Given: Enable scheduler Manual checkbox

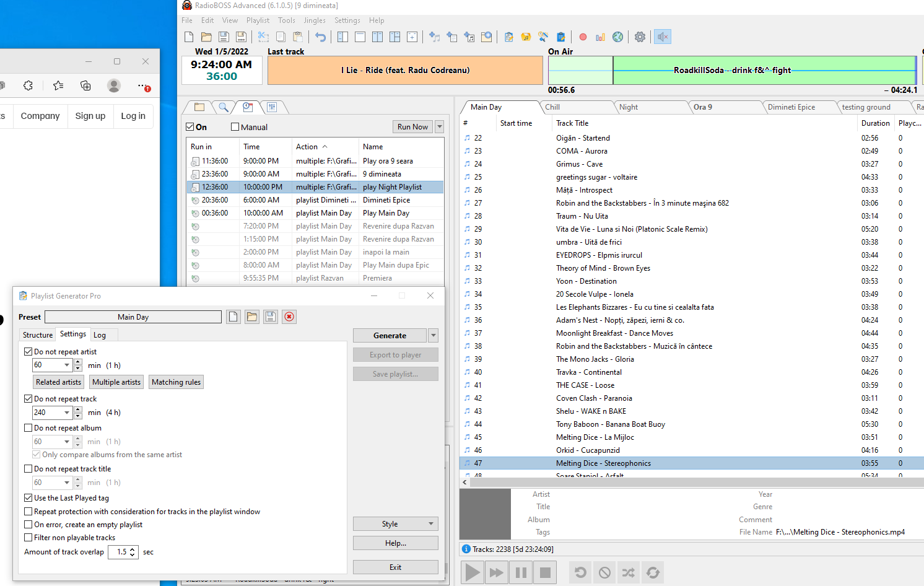Looking at the screenshot, I should (x=235, y=127).
